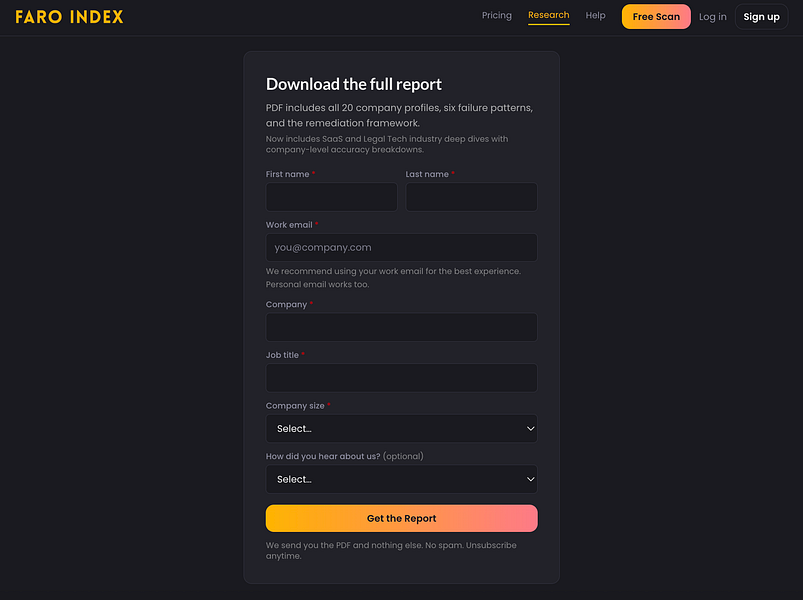Click the Sign up button
Screen dimensions: 803x600
761,17
